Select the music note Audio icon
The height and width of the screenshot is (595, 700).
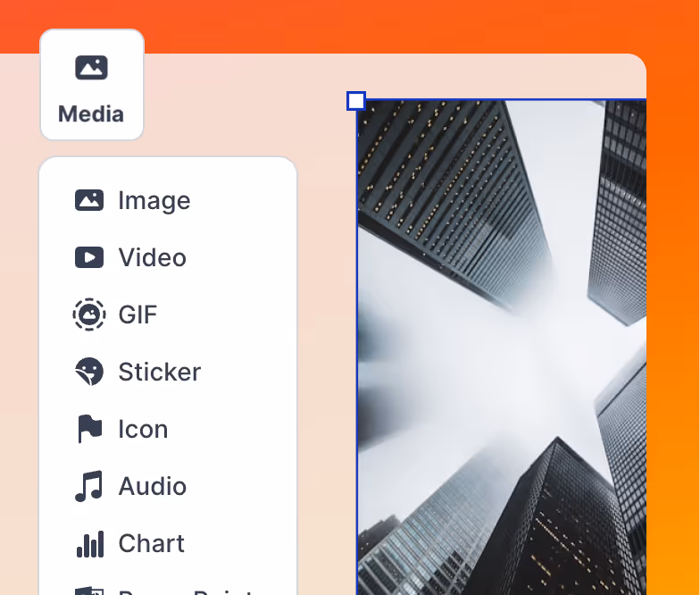pos(89,486)
